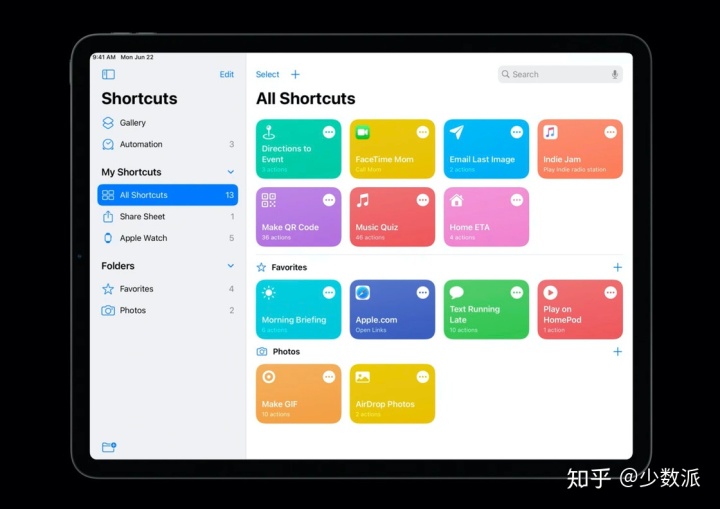Run the Text Running Late shortcut
Screen dimensions: 720x509
coord(486,310)
